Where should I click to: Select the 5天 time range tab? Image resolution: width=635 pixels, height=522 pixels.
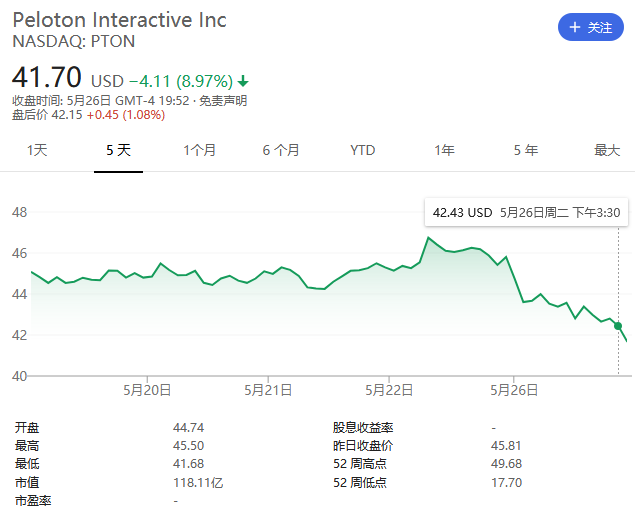coord(118,150)
